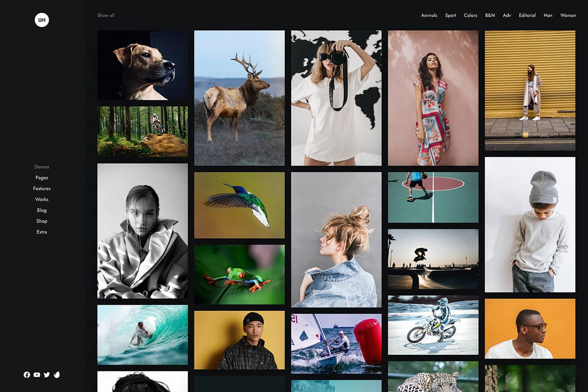View the hummingbird photo
Image resolution: width=588 pixels, height=392 pixels.
point(239,205)
